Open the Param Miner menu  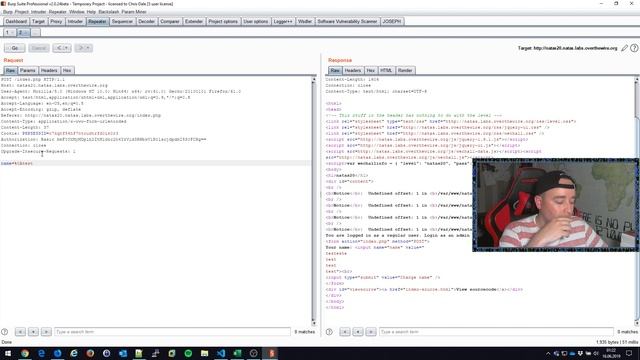[134, 12]
